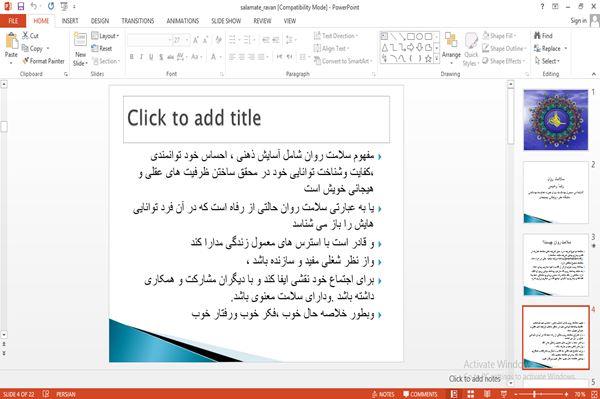Select the rectangle shape in gallery
The height and width of the screenshot is (399, 600).
[411, 36]
